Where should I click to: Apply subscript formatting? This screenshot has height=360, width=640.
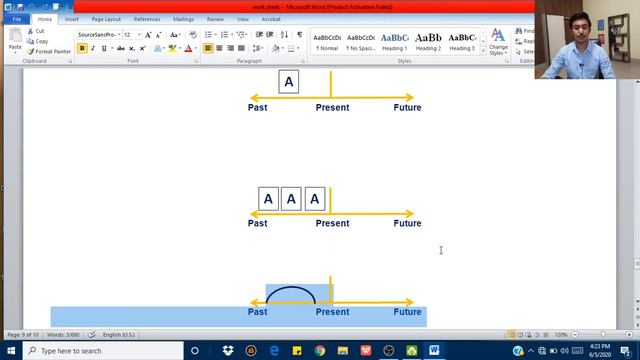click(x=132, y=49)
